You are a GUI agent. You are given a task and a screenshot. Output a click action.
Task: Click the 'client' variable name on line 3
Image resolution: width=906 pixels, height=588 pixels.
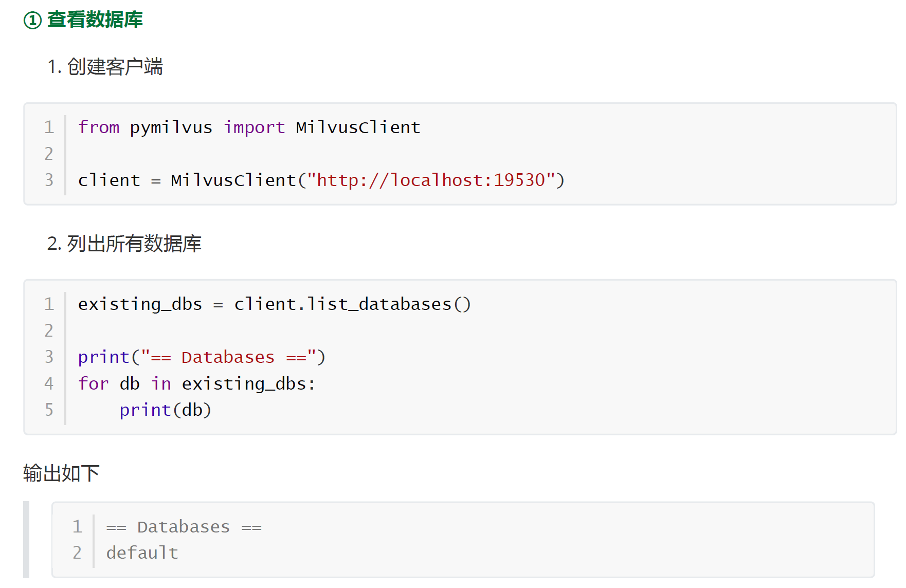109,180
